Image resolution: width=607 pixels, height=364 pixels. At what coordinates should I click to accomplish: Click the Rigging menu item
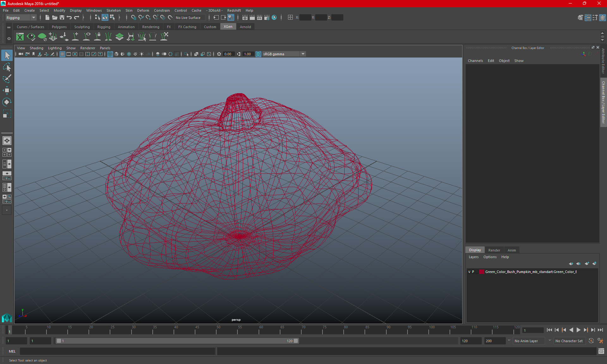point(103,27)
